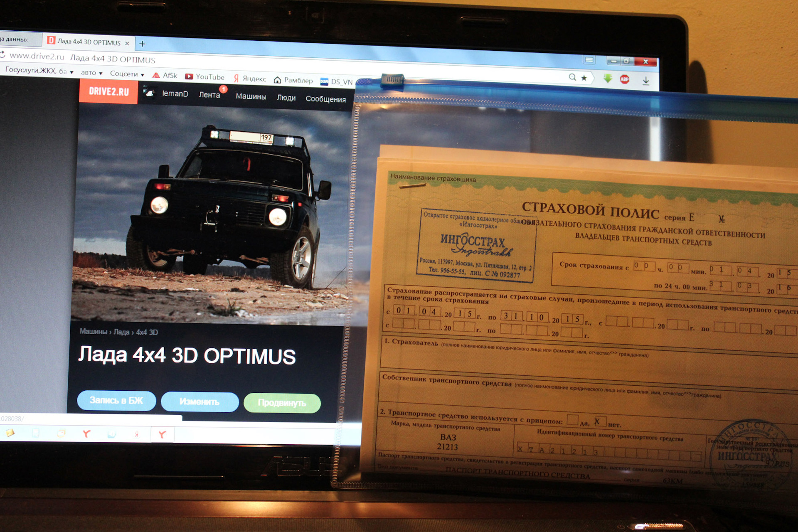
Task: Bookmark the page with the star icon
Action: coord(584,78)
